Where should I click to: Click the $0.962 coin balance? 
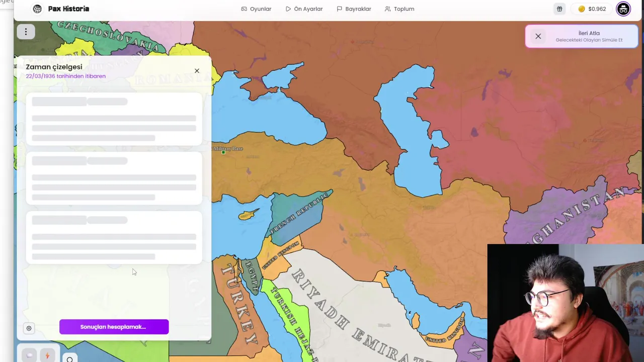point(592,9)
